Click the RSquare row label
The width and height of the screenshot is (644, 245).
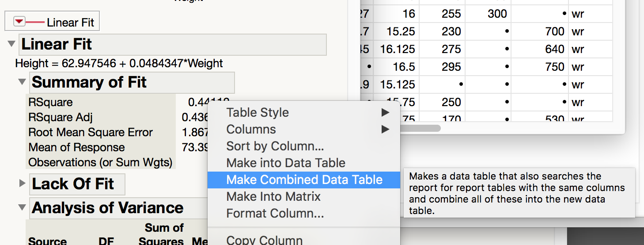click(x=51, y=102)
